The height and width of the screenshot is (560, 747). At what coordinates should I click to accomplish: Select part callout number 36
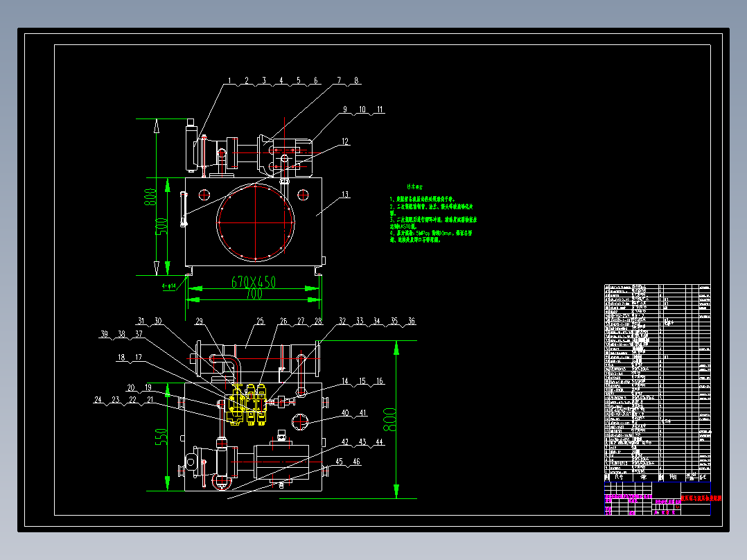coord(411,321)
